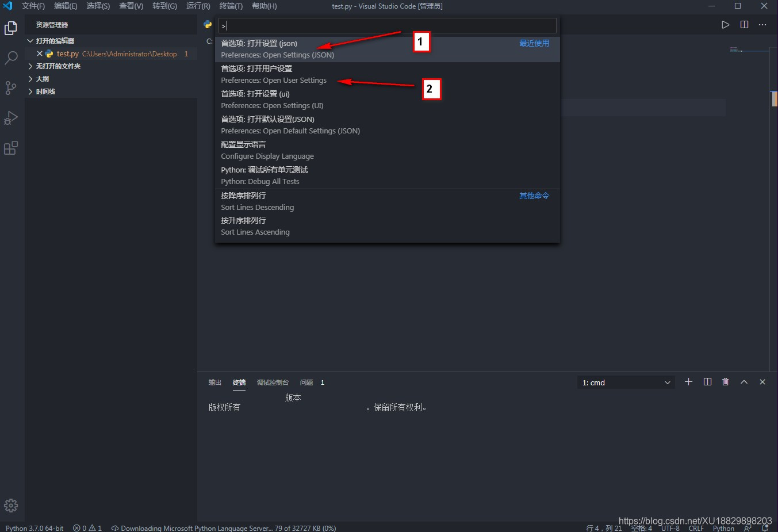Switch to the 调试控制台 panel tab

click(x=273, y=382)
